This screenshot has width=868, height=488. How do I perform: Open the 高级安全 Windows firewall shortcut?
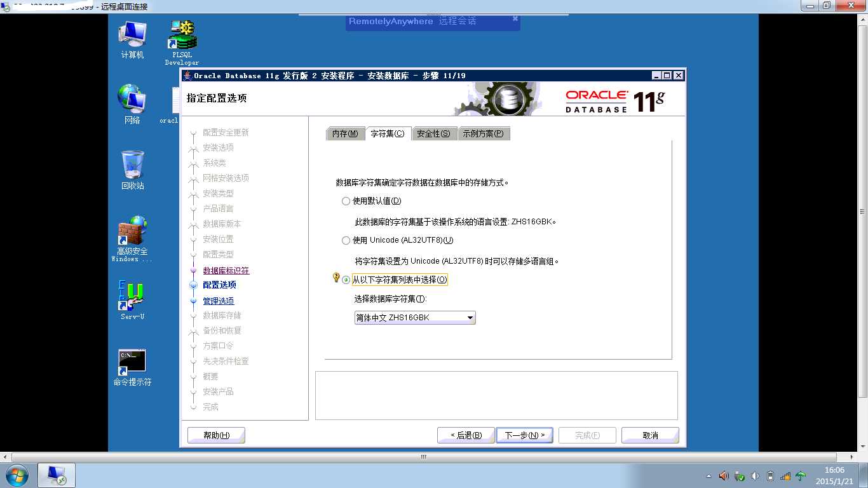(132, 239)
